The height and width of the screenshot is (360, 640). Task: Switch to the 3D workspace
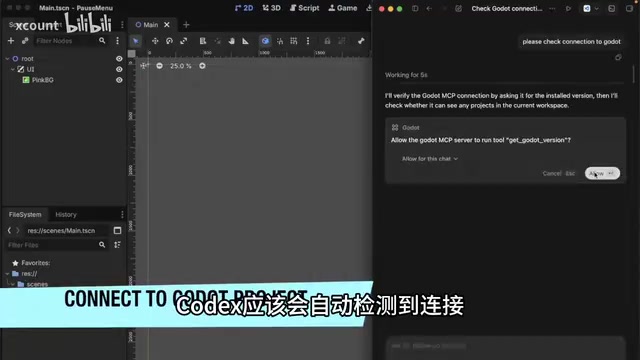pos(272,8)
